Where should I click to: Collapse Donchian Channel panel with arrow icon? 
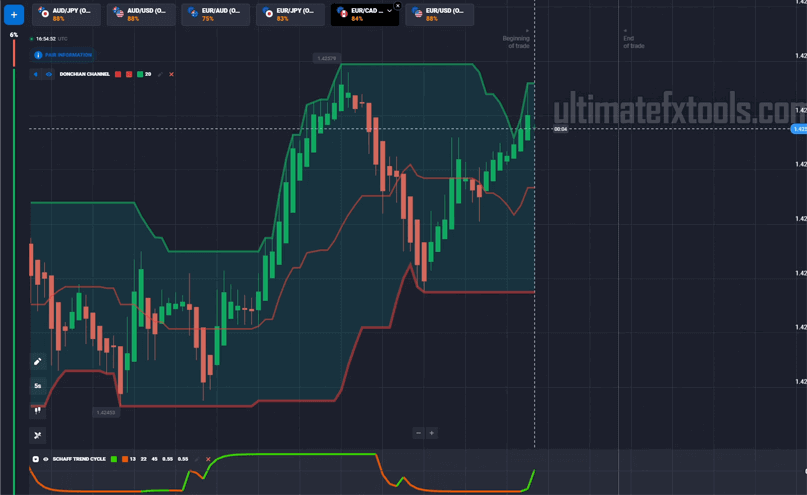click(x=36, y=74)
